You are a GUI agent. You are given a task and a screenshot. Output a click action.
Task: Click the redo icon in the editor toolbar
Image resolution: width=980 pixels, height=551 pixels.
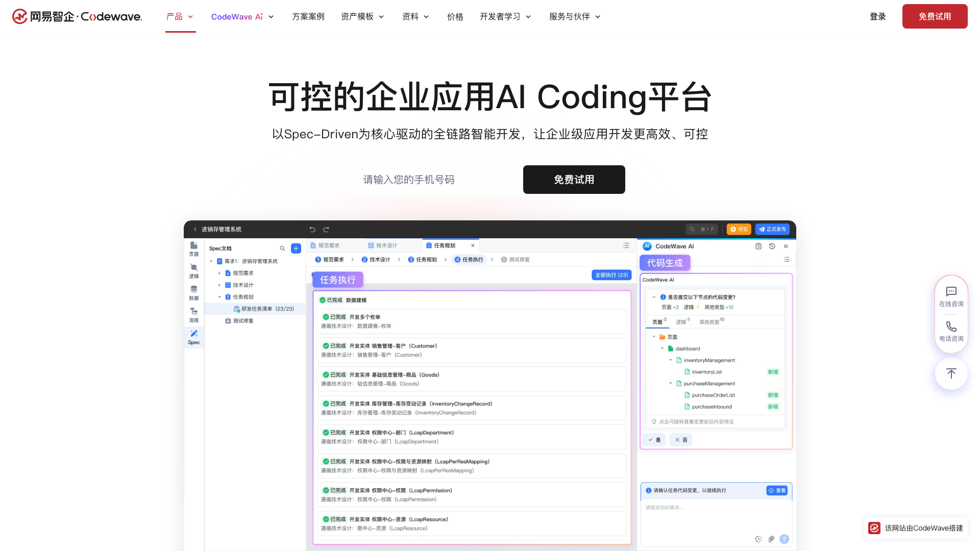tap(326, 230)
